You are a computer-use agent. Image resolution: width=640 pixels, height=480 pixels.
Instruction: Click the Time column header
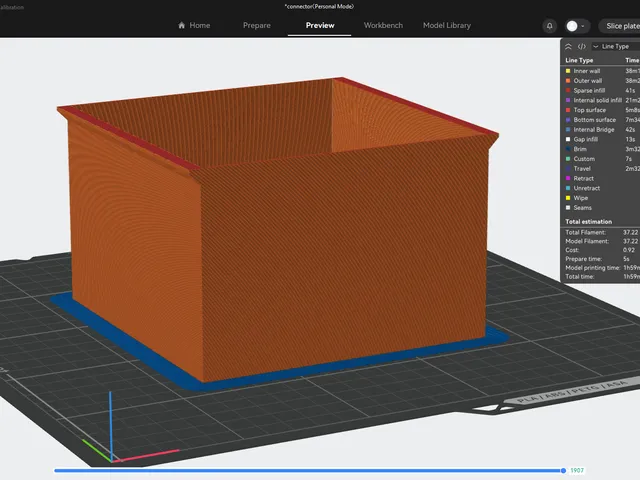click(632, 60)
